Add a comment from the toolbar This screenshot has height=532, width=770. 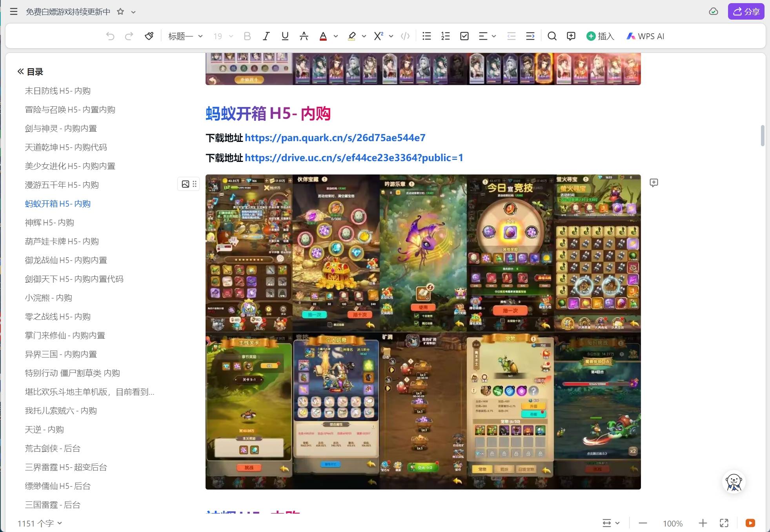571,36
